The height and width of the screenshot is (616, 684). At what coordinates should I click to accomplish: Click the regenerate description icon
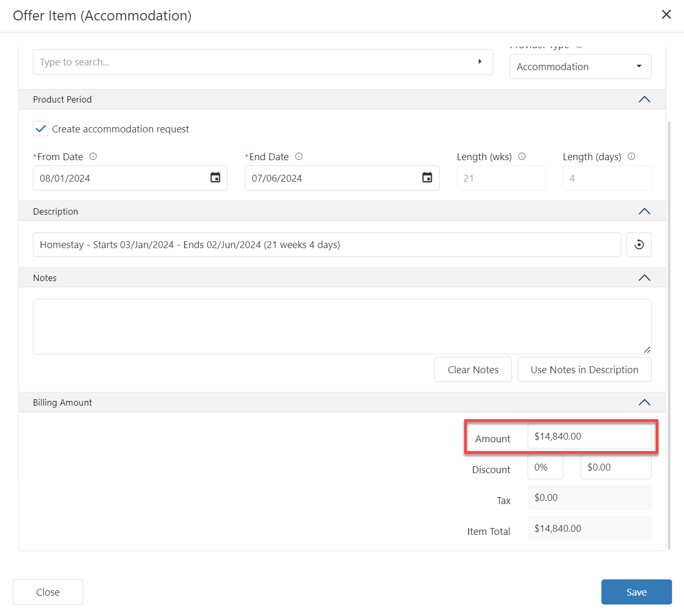(638, 245)
